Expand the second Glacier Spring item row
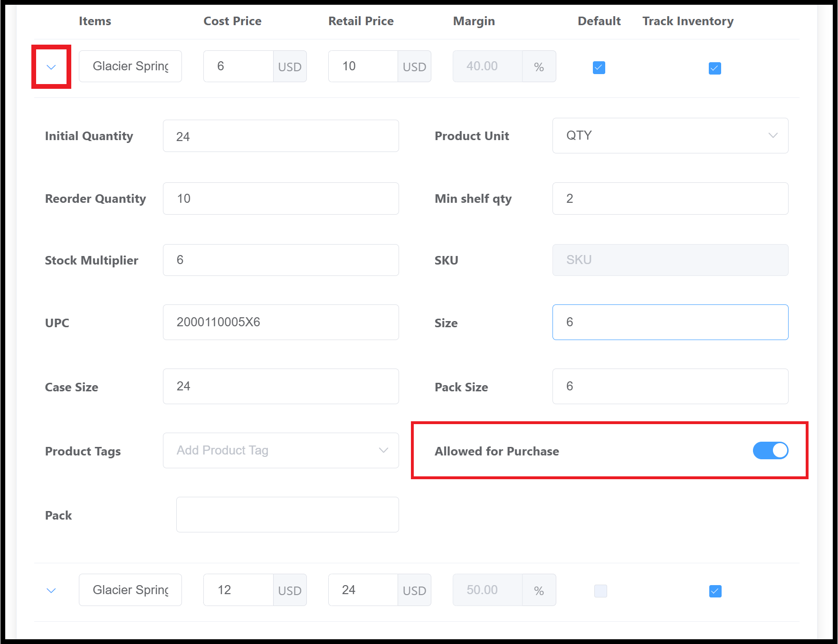The image size is (838, 644). [51, 590]
